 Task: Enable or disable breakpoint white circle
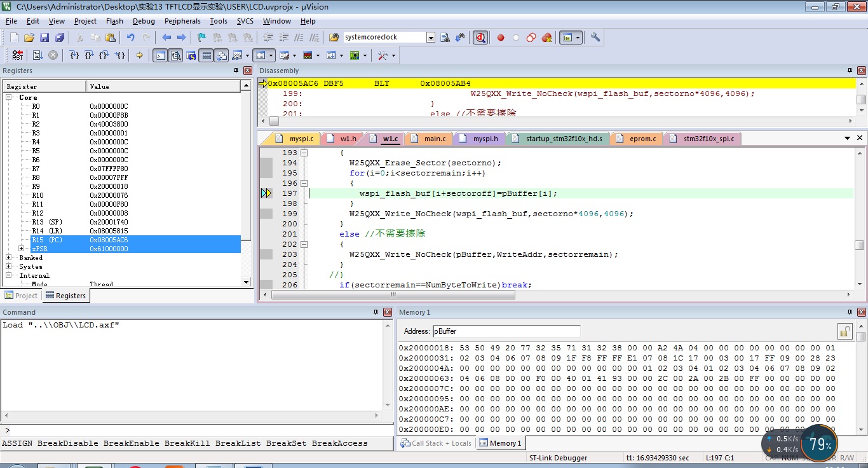(516, 38)
